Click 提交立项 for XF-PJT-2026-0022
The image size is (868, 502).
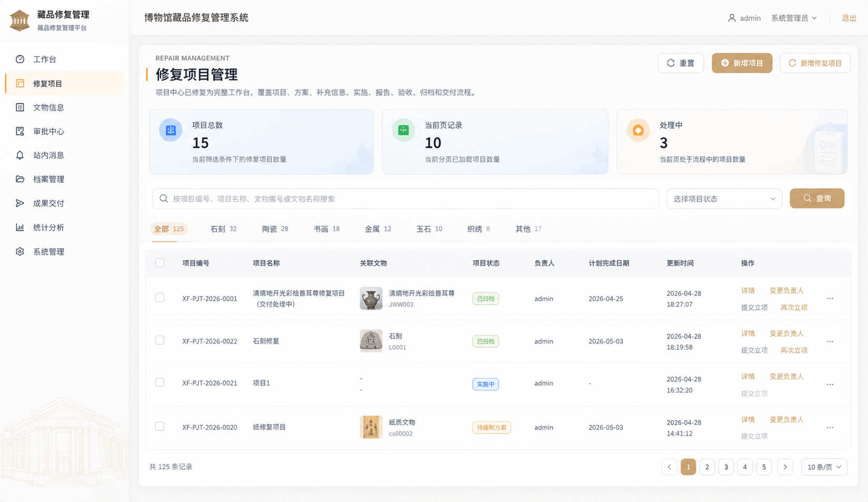pyautogui.click(x=754, y=350)
